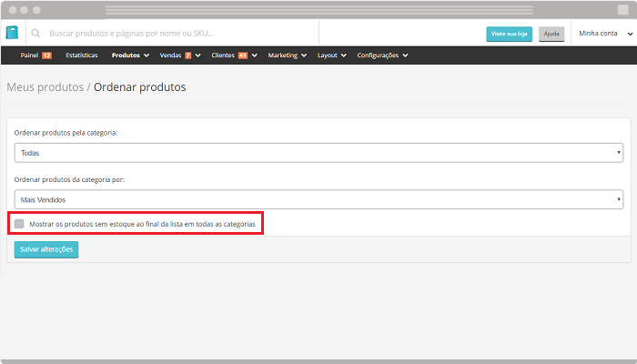
Task: Click Salvar alterações button
Action: [46, 249]
